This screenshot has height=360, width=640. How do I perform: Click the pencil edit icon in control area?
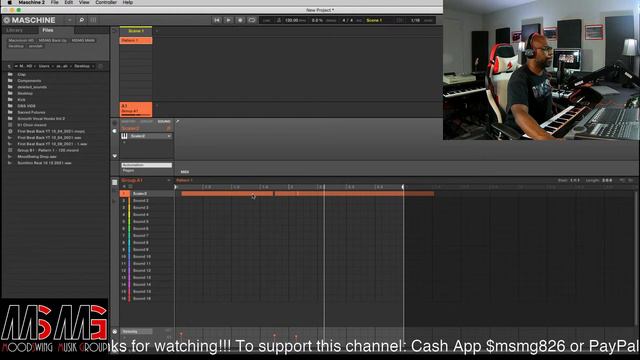click(178, 121)
